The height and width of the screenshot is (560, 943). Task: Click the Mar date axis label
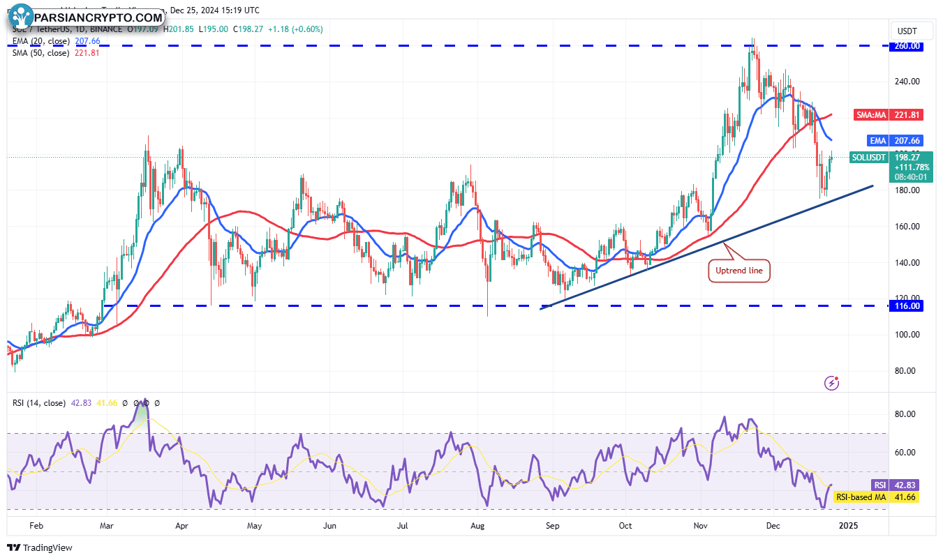(x=107, y=525)
